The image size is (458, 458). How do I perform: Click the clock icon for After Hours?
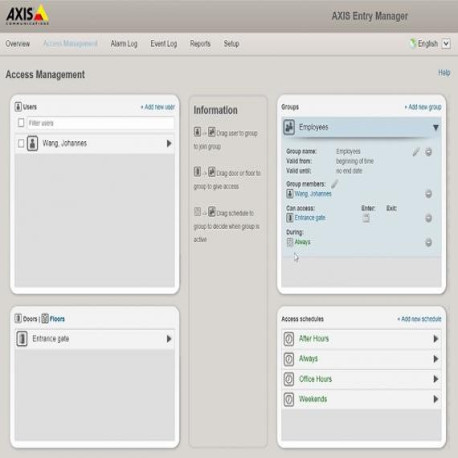289,339
